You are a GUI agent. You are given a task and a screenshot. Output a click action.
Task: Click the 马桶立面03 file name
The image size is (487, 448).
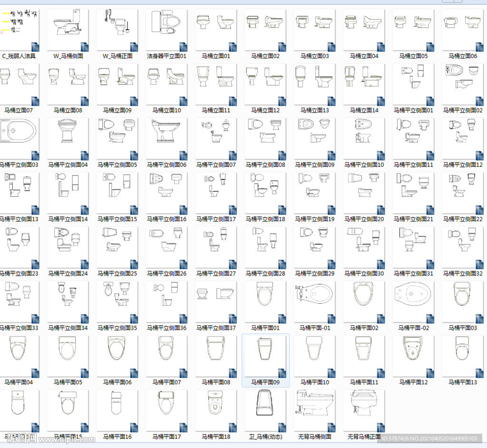pos(315,56)
